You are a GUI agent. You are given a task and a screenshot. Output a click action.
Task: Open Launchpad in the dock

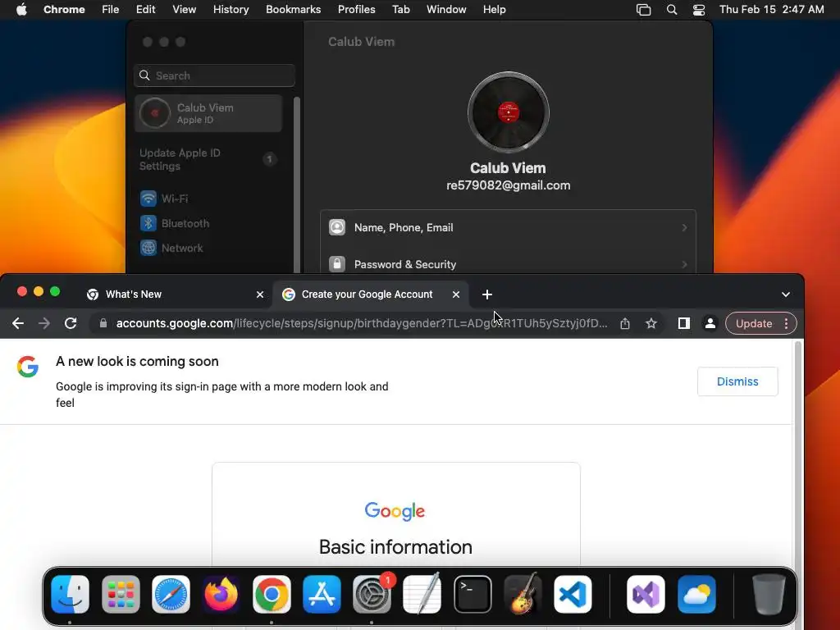click(121, 594)
